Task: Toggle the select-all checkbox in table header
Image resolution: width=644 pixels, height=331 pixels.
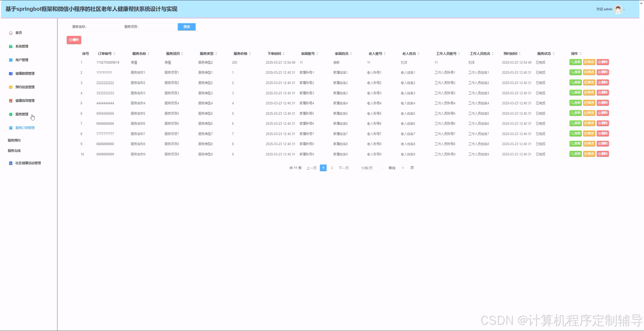Action: click(71, 54)
